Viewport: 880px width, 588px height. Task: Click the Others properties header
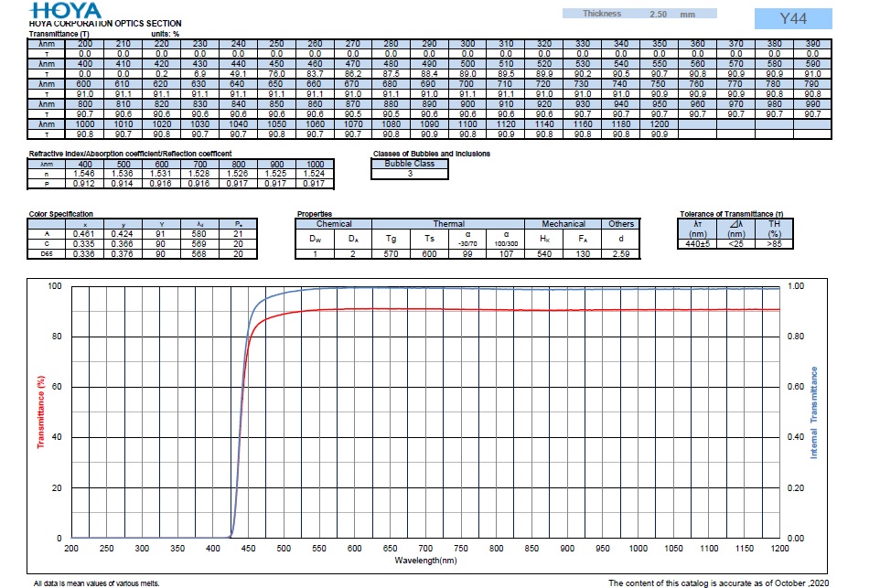(621, 223)
